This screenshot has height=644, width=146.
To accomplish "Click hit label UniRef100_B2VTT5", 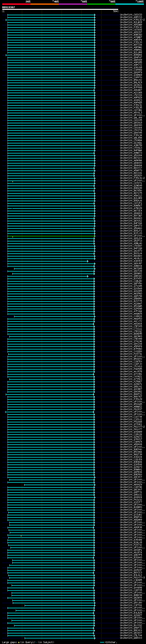I will [131, 301].
